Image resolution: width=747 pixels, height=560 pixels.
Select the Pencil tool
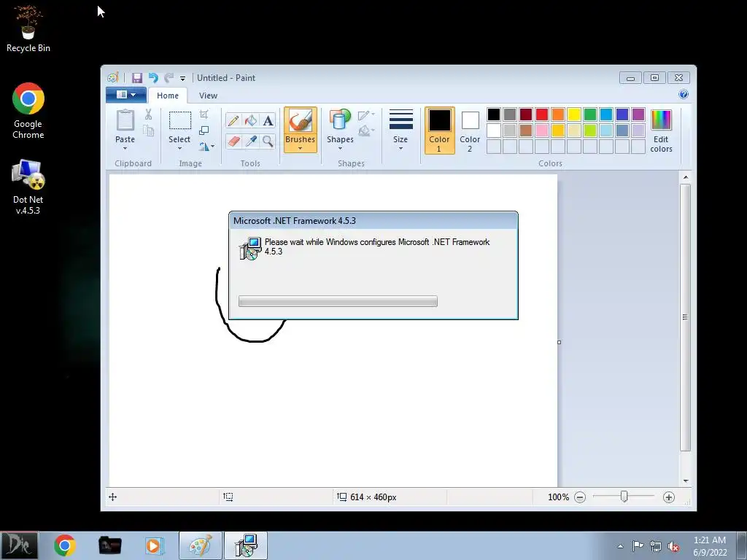(233, 120)
